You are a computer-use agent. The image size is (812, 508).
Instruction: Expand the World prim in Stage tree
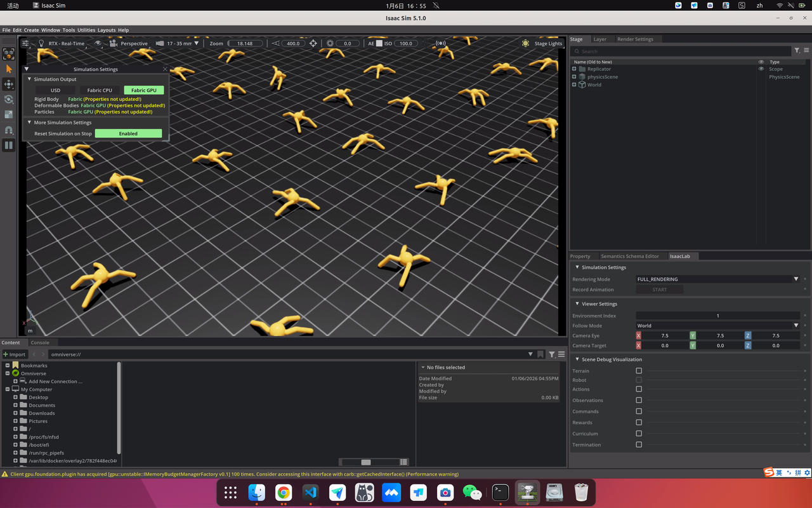(x=574, y=84)
